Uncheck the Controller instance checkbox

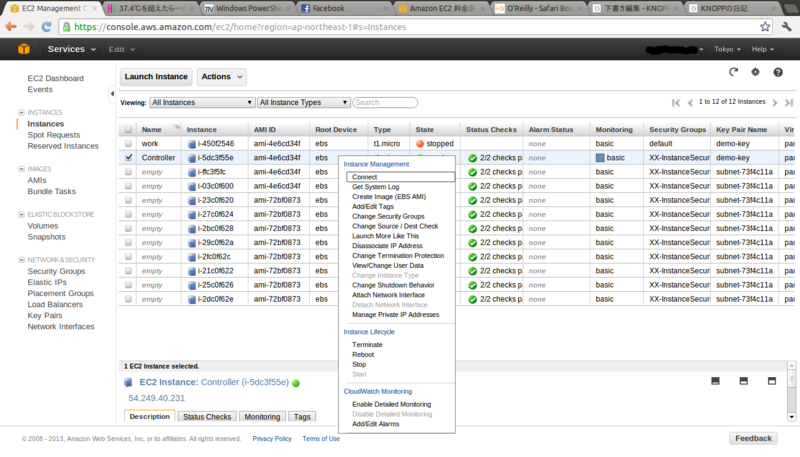(128, 158)
